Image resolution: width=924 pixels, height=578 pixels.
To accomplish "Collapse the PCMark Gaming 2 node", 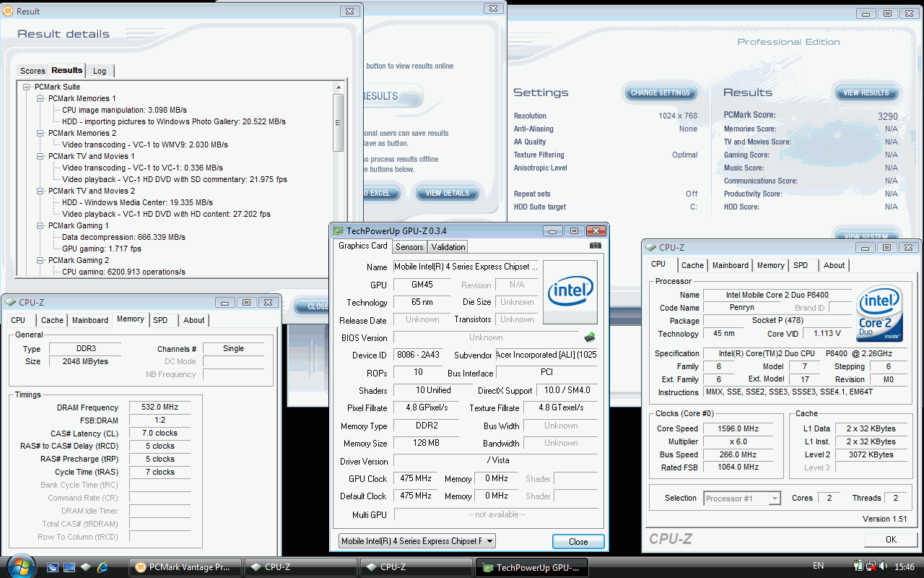I will pos(40,260).
